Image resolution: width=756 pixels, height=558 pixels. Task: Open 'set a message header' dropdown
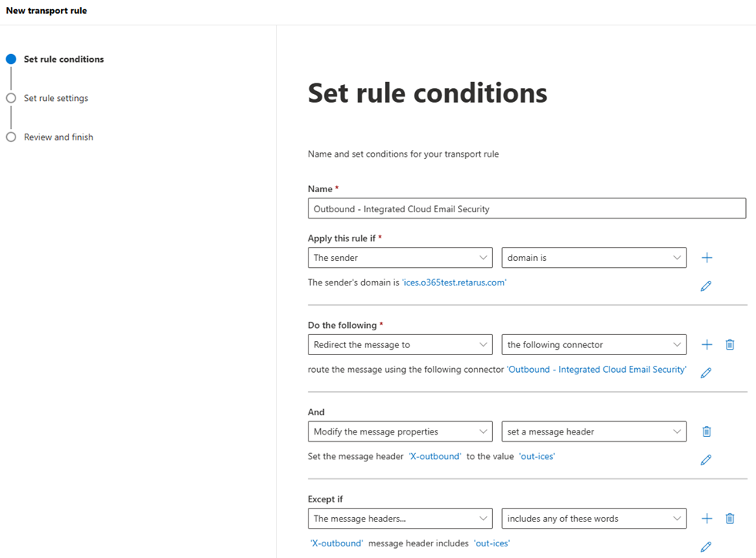[593, 432]
